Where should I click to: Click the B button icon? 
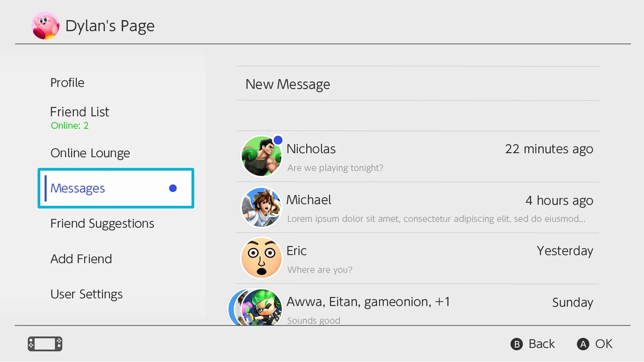coord(517,344)
